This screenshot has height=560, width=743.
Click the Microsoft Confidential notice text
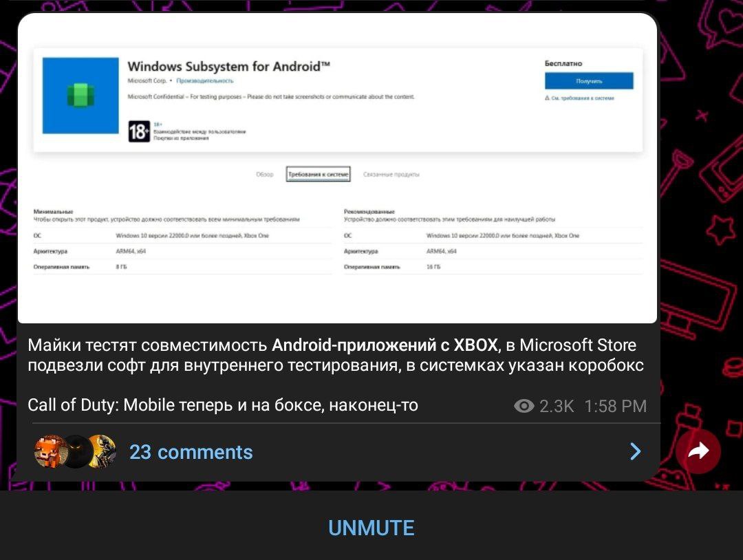271,96
